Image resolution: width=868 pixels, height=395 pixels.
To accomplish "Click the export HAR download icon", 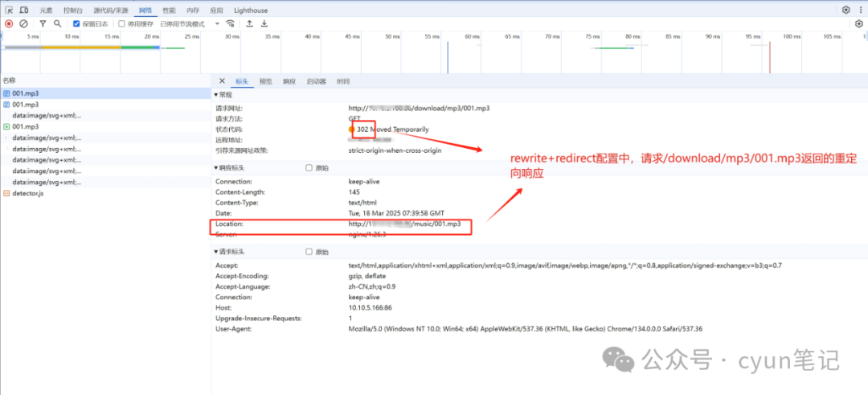I will [x=264, y=24].
